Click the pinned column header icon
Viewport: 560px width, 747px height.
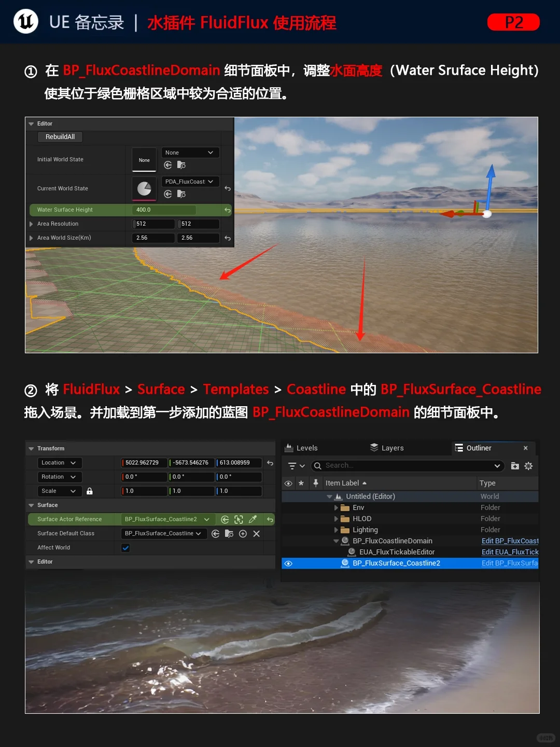316,483
